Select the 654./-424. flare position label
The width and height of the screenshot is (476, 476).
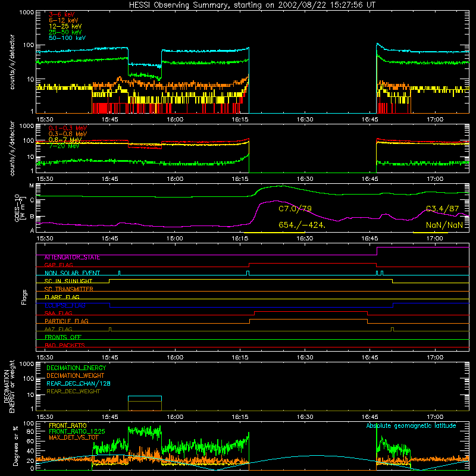click(302, 225)
